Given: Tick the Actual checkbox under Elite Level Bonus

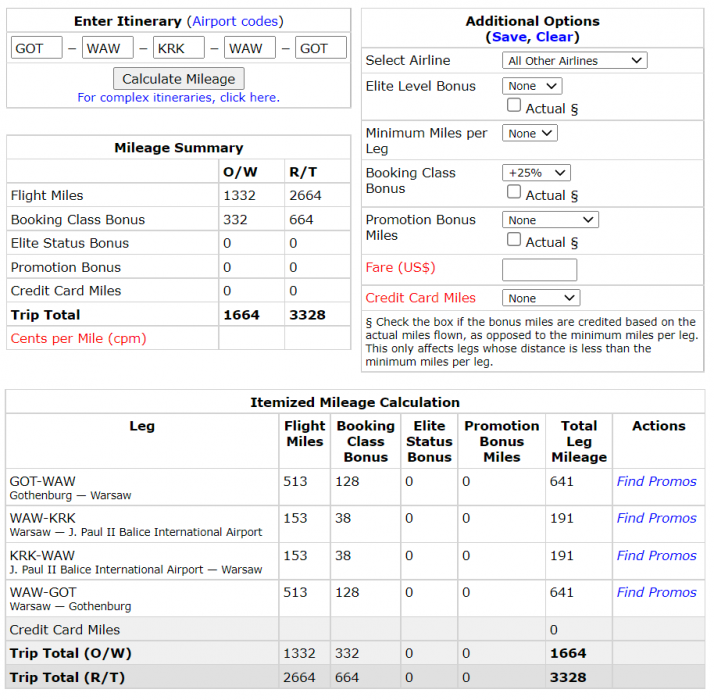Looking at the screenshot, I should coord(514,106).
